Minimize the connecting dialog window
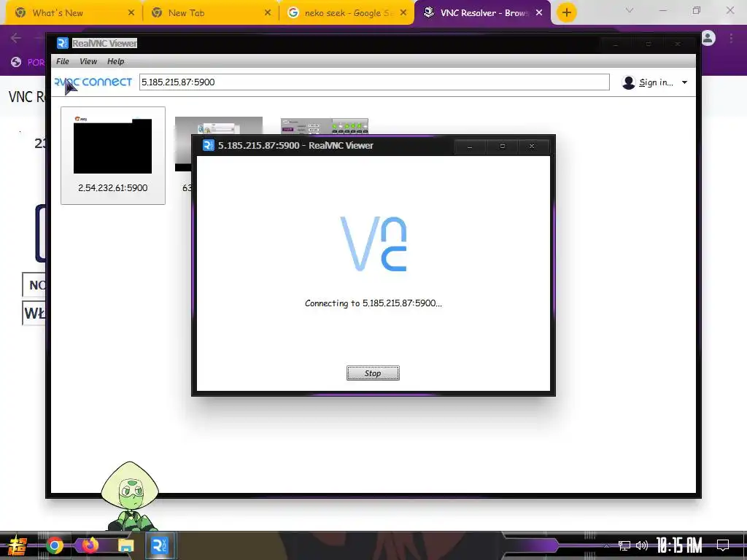The height and width of the screenshot is (560, 747). [x=470, y=146]
